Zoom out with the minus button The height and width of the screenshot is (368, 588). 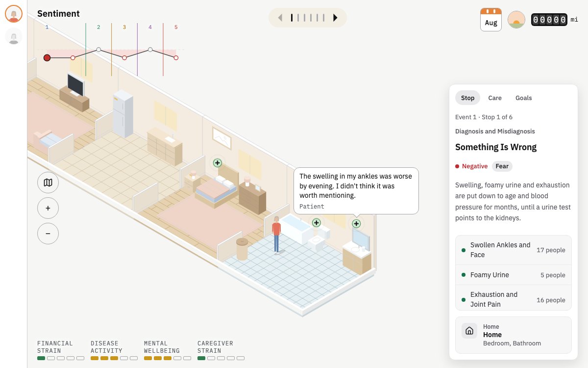tap(48, 234)
